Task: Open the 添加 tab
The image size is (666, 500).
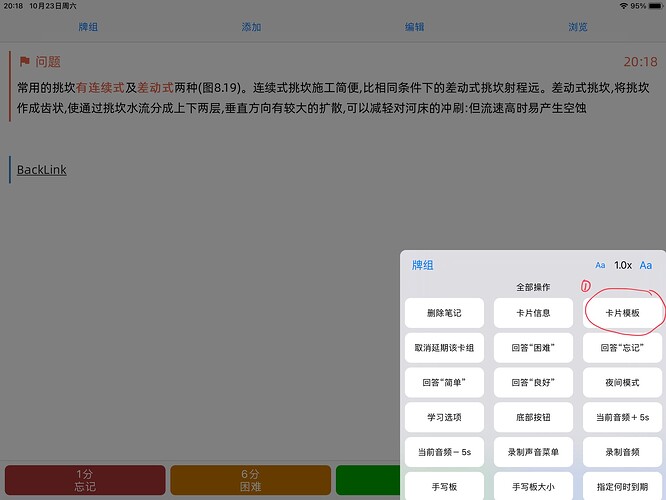Action: point(251,27)
